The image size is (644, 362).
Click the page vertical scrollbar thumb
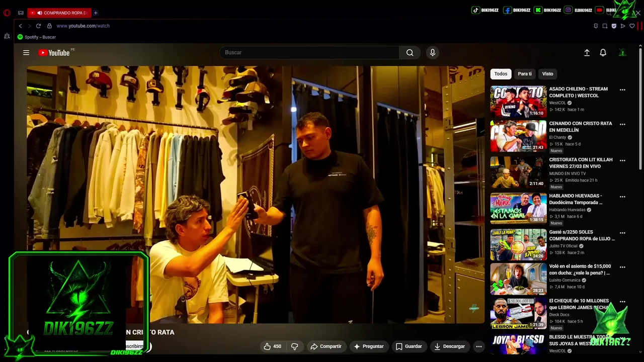pos(640,108)
